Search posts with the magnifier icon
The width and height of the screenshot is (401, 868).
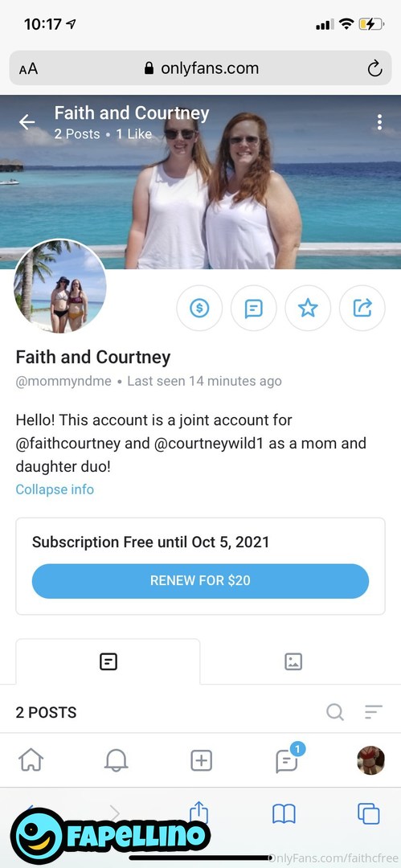pyautogui.click(x=335, y=712)
